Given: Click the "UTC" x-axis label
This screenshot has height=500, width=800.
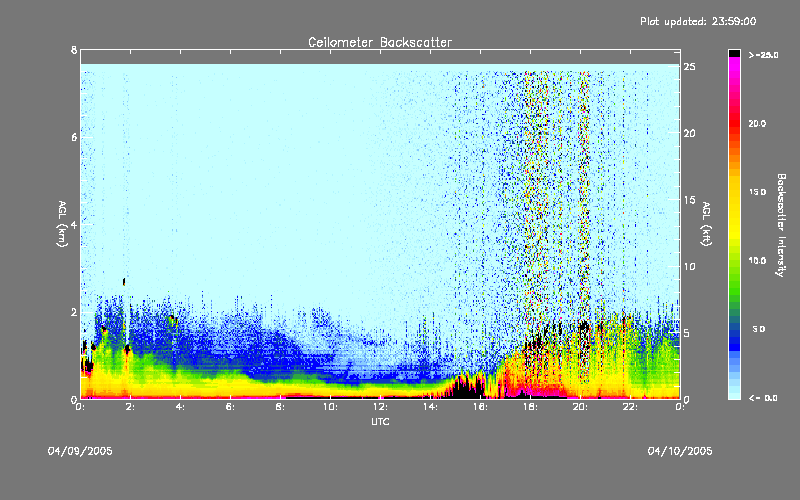Looking at the screenshot, I should point(380,421).
